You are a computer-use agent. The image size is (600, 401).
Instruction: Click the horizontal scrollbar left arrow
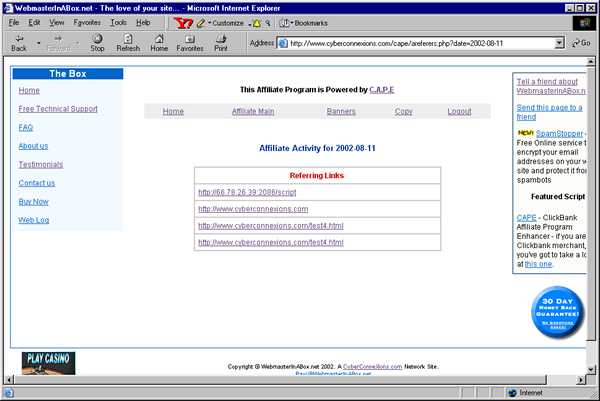point(9,380)
